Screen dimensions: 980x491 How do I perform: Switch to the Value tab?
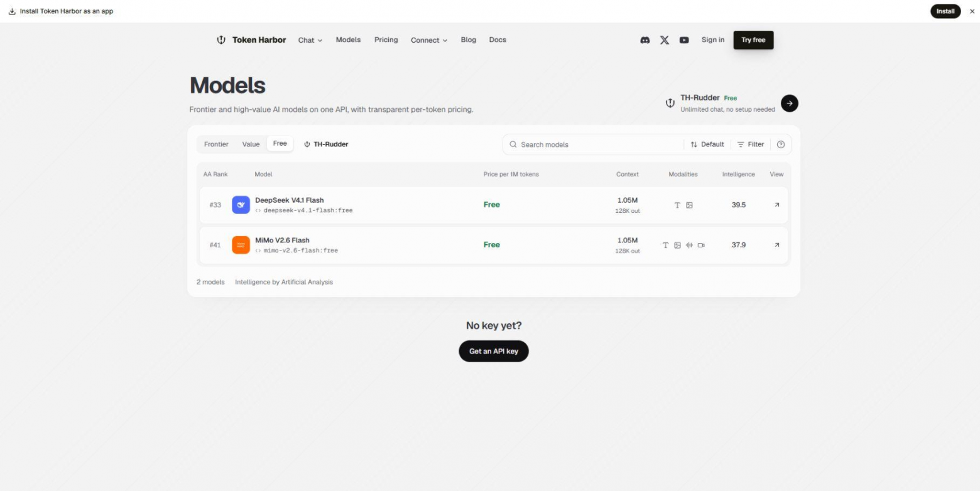[251, 144]
